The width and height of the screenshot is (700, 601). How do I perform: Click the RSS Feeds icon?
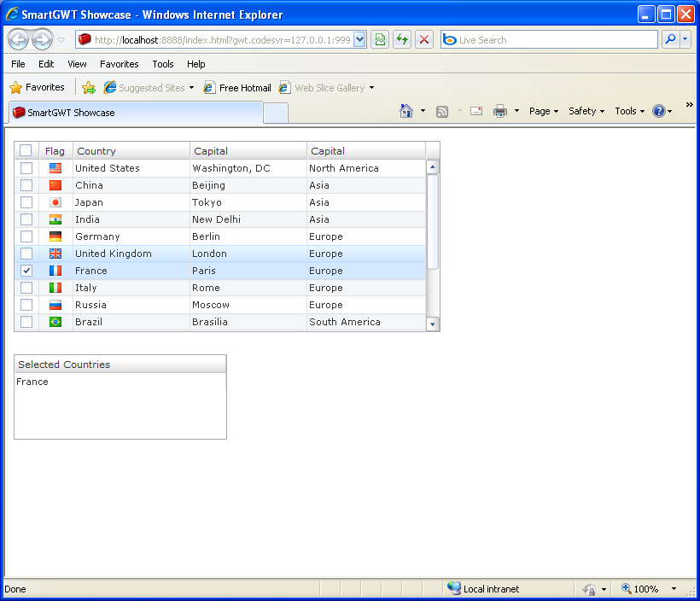pos(442,111)
